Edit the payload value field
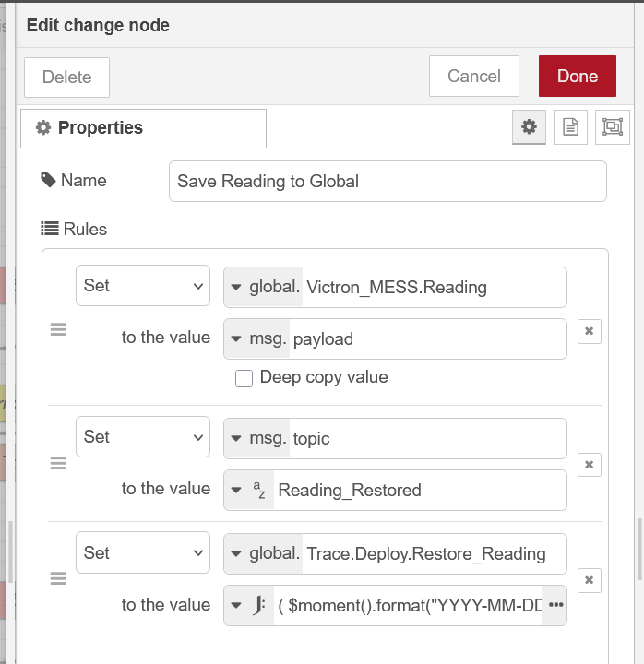This screenshot has width=644, height=664. [x=427, y=338]
